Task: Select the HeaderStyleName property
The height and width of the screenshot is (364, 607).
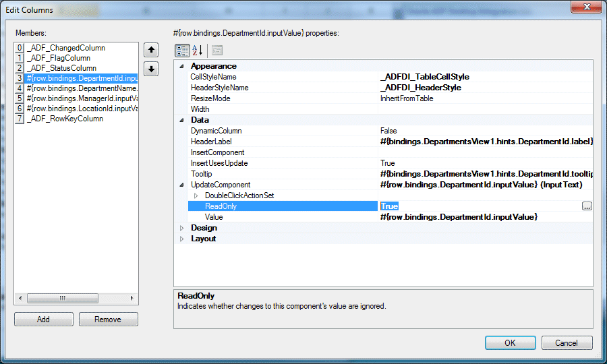Action: click(x=219, y=88)
